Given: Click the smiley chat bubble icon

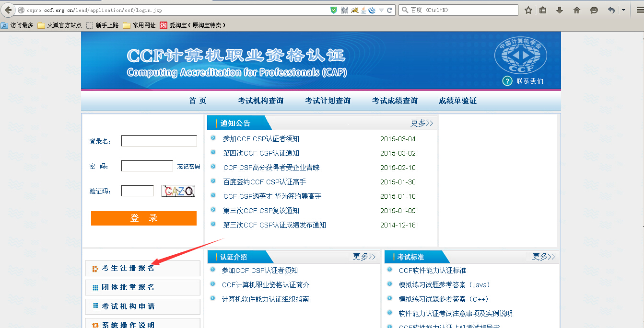Looking at the screenshot, I should [594, 10].
